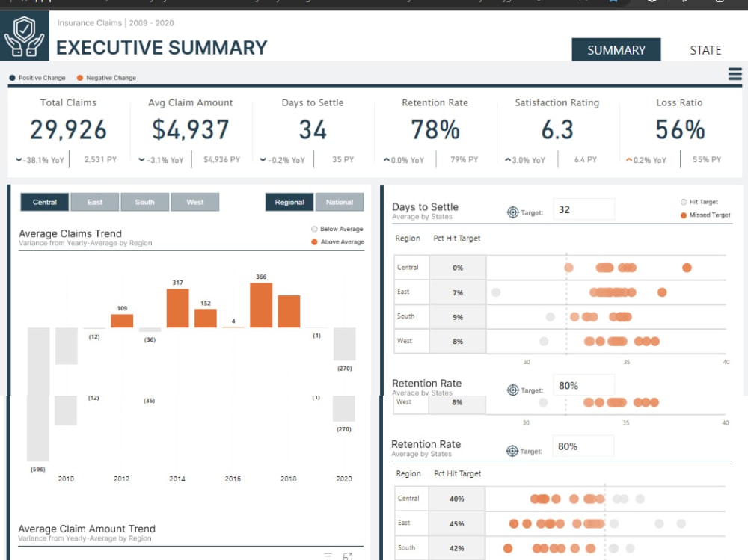The height and width of the screenshot is (560, 748).
Task: Click the 2016 x-axis label
Action: click(x=233, y=479)
